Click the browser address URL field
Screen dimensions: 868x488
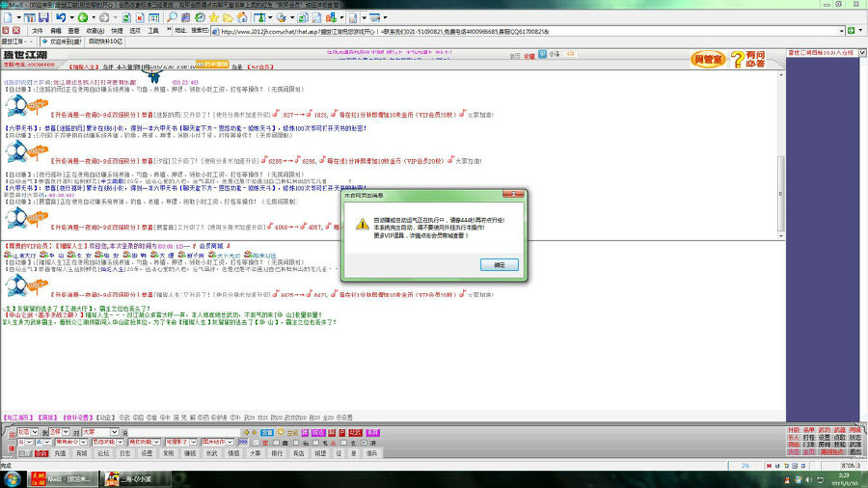pos(529,31)
